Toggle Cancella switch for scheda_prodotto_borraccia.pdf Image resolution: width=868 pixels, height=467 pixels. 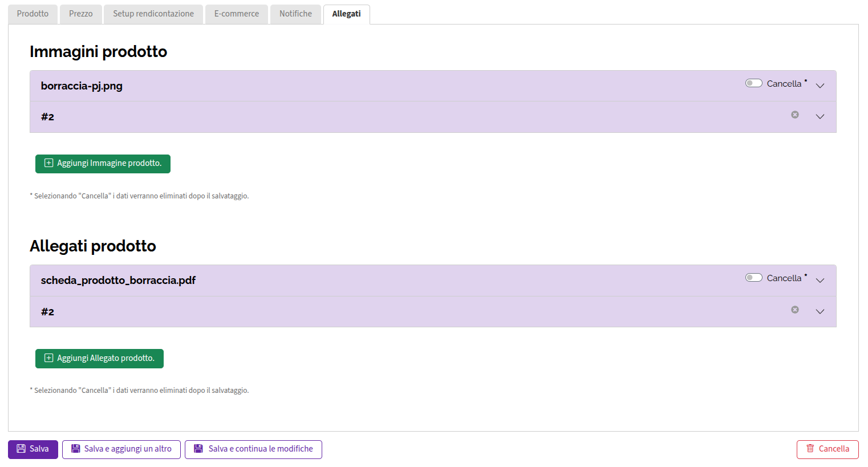click(753, 278)
